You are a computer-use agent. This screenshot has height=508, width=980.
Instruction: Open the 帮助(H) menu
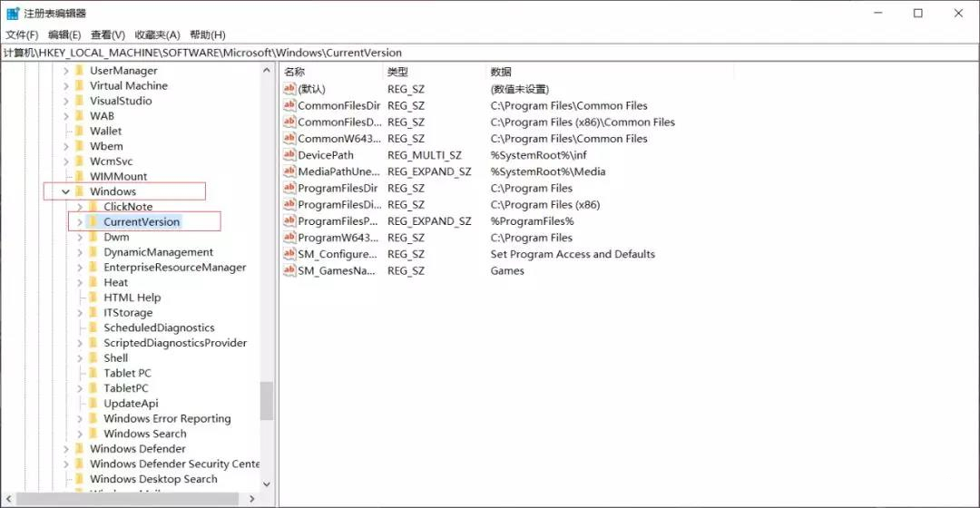click(x=208, y=35)
